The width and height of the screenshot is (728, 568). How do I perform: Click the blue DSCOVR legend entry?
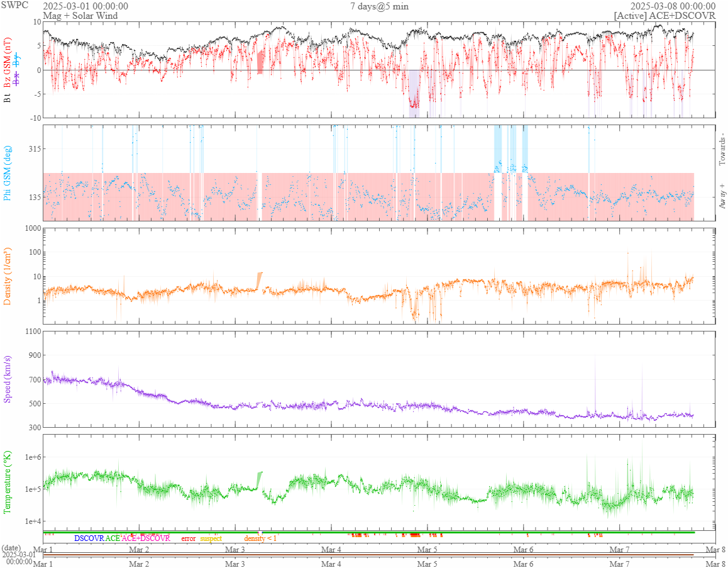[x=89, y=538]
